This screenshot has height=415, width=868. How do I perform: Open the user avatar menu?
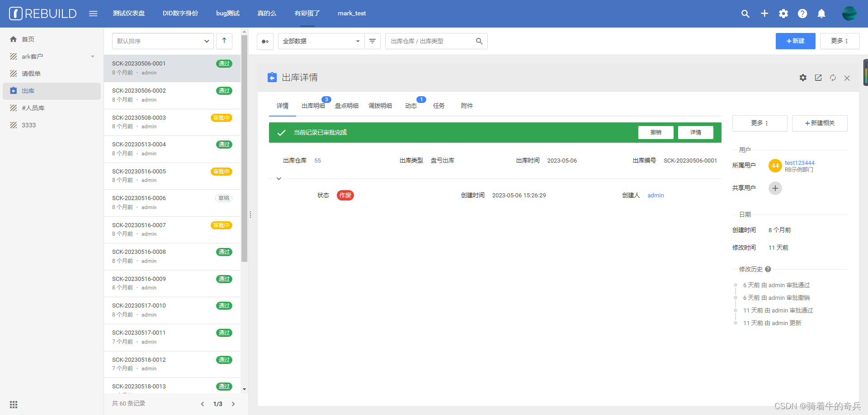[849, 14]
